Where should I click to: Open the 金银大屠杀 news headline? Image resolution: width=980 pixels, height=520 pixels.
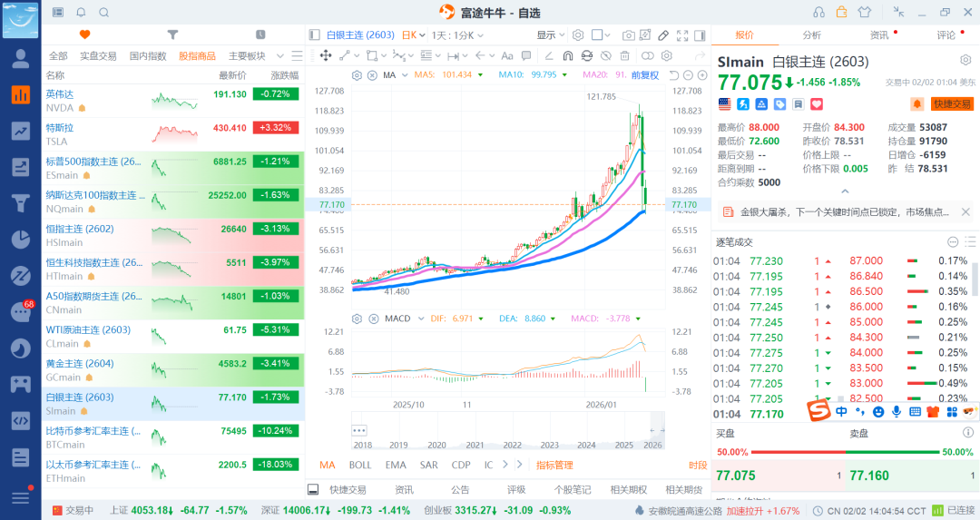[x=845, y=211]
